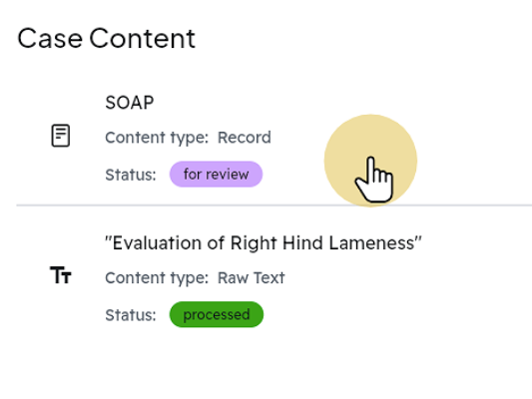Click "Content type:" label under SOAP
This screenshot has height=399, width=532.
(x=157, y=138)
